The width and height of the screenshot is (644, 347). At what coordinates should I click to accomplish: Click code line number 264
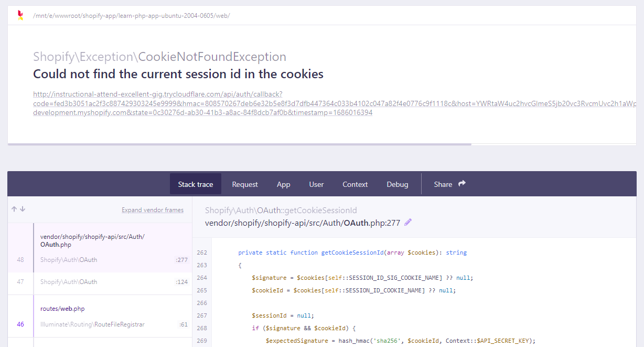202,278
